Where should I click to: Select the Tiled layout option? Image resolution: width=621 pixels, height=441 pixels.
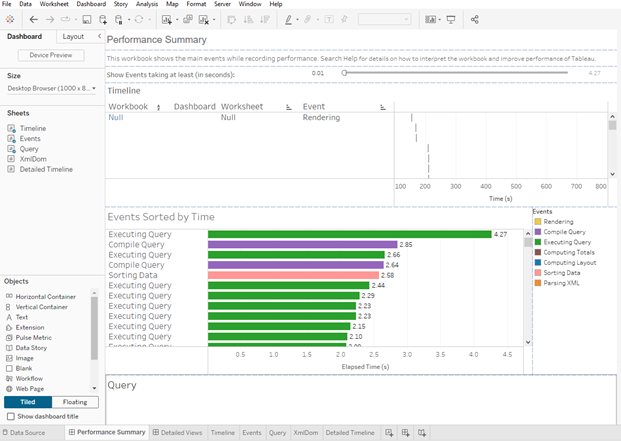(27, 402)
